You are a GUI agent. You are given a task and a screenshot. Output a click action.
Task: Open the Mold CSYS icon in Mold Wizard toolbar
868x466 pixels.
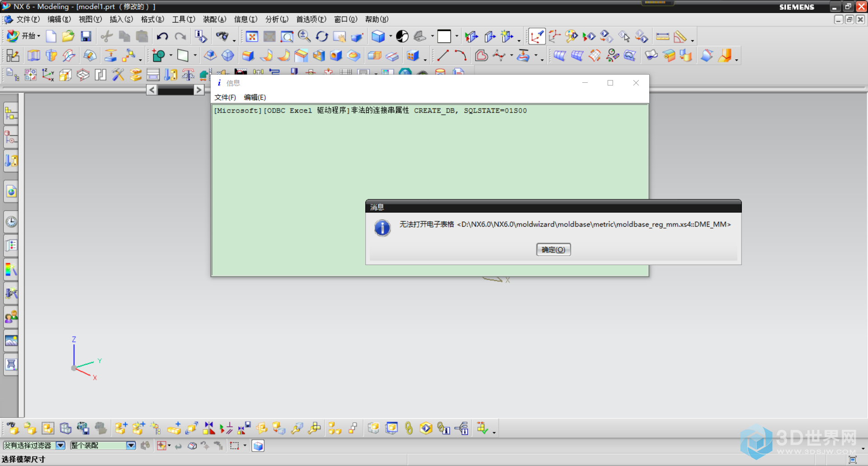pyautogui.click(x=47, y=75)
